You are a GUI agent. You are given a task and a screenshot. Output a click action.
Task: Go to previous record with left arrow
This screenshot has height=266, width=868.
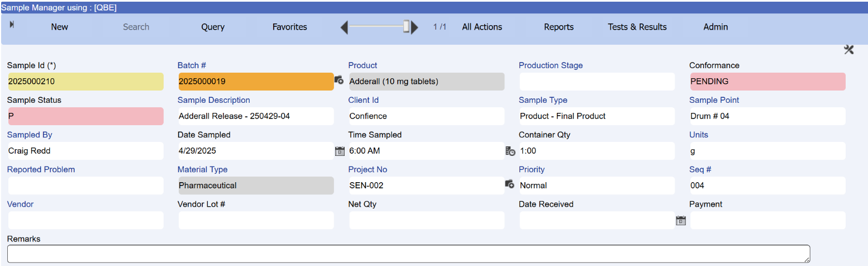tap(345, 27)
